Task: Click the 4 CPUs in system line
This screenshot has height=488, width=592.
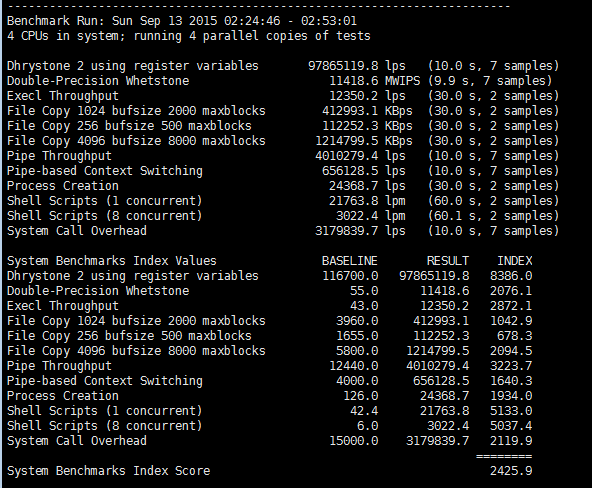Action: 189,36
